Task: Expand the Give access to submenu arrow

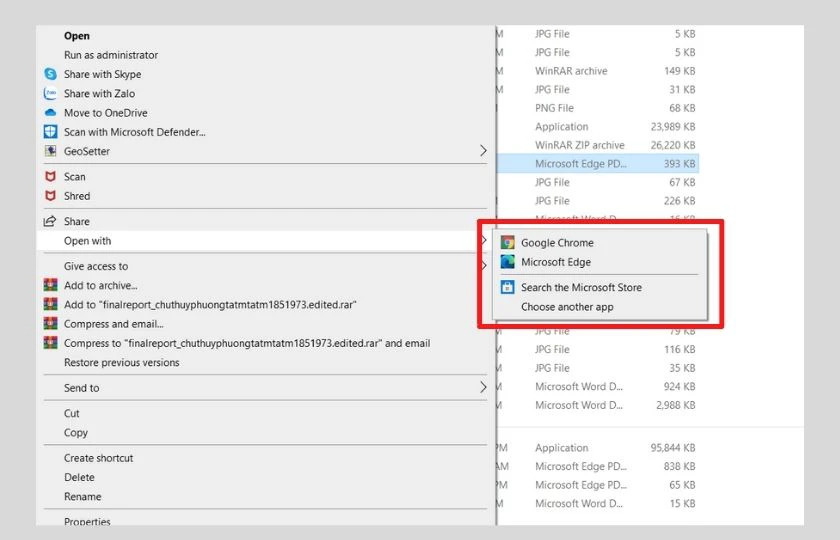Action: (484, 265)
